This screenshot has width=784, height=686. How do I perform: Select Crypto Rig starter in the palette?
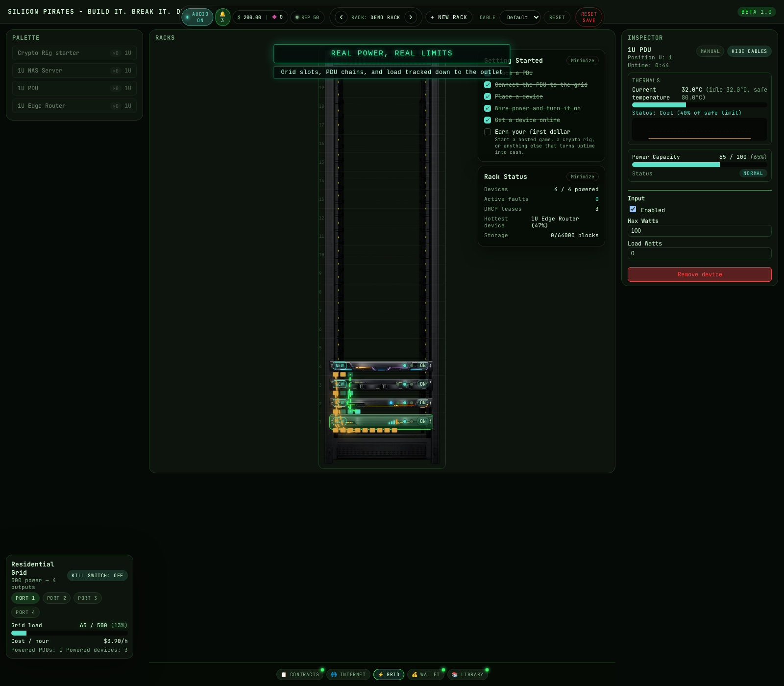point(74,53)
